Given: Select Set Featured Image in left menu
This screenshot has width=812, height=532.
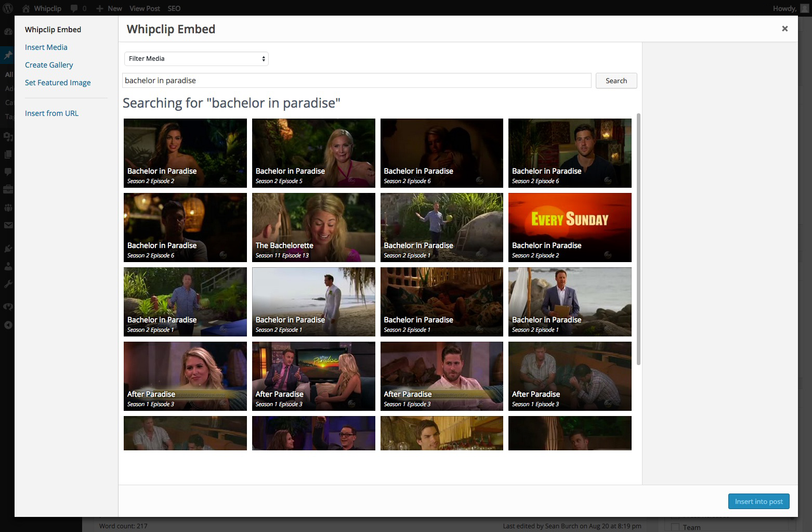Looking at the screenshot, I should point(58,83).
